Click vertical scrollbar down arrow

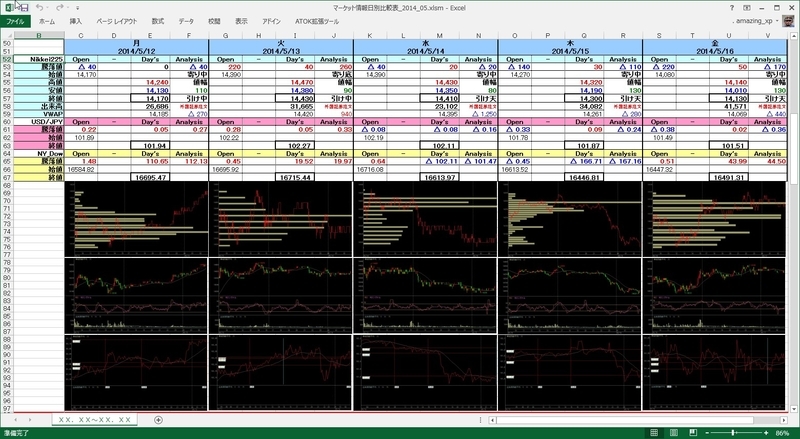coord(794,409)
